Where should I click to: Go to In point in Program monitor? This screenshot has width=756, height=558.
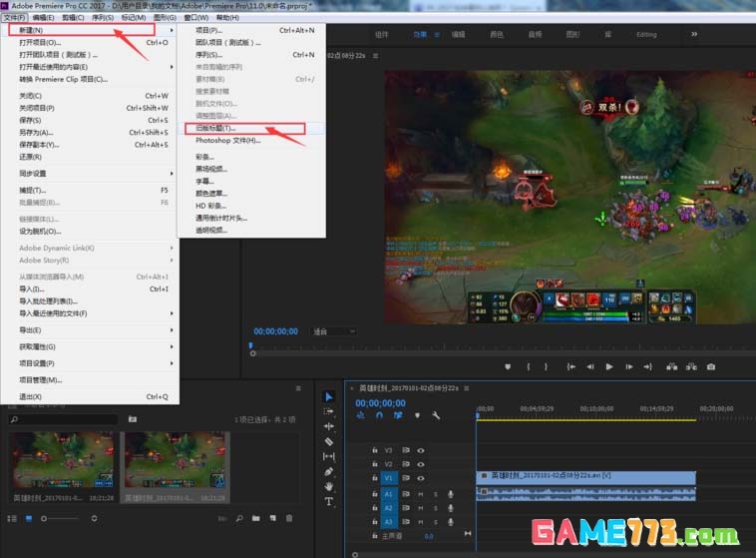coord(570,367)
